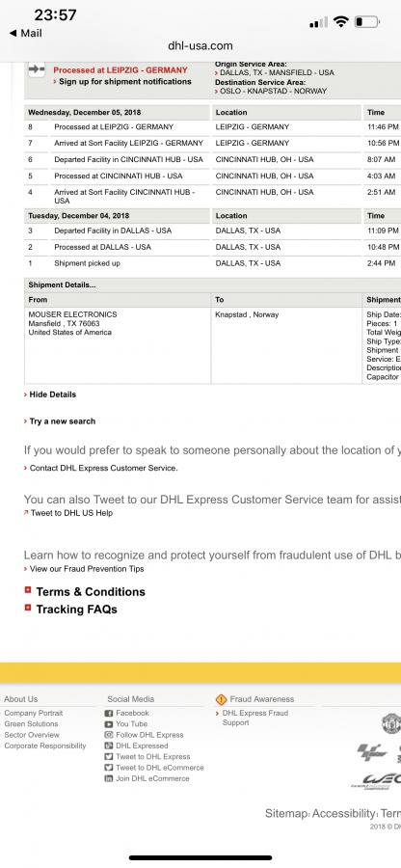Screen dimensions: 401x868
Task: View our Fraud Prevention Tips
Action: pyautogui.click(x=87, y=569)
